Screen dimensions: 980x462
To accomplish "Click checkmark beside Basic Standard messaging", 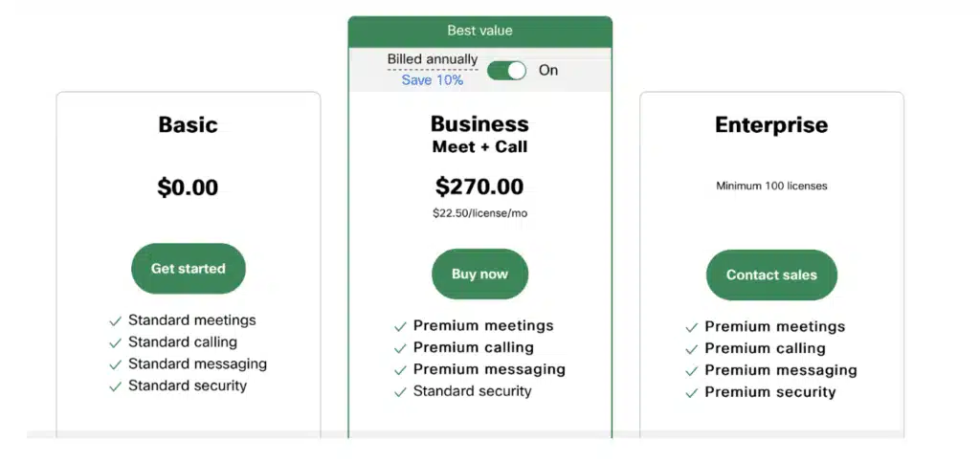I will (116, 364).
